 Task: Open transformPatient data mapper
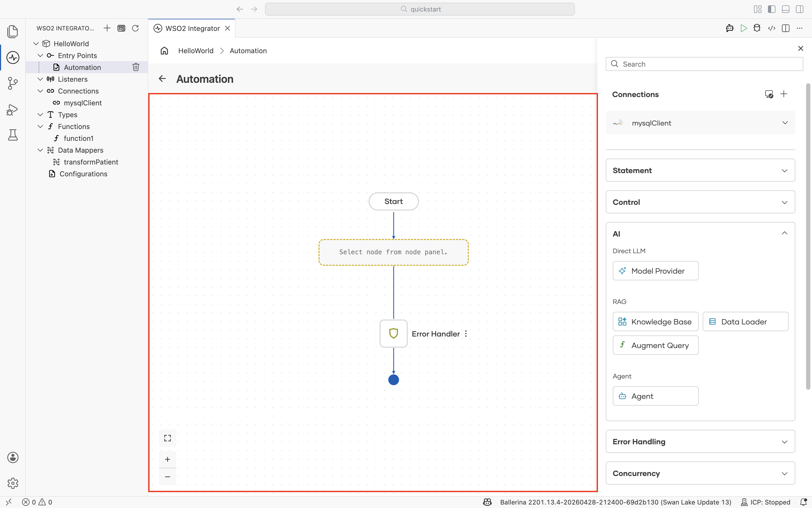tap(91, 162)
